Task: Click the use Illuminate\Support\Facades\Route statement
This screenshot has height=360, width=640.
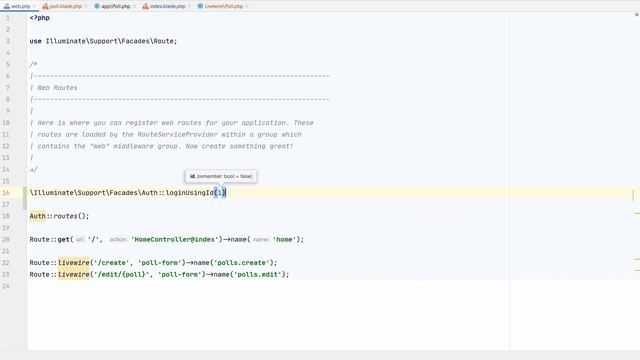Action: click(x=103, y=41)
